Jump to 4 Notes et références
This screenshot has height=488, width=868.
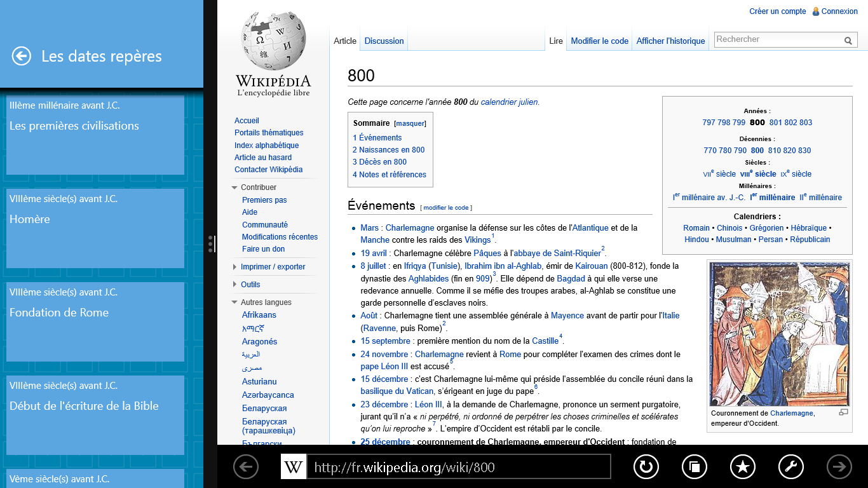coord(390,175)
